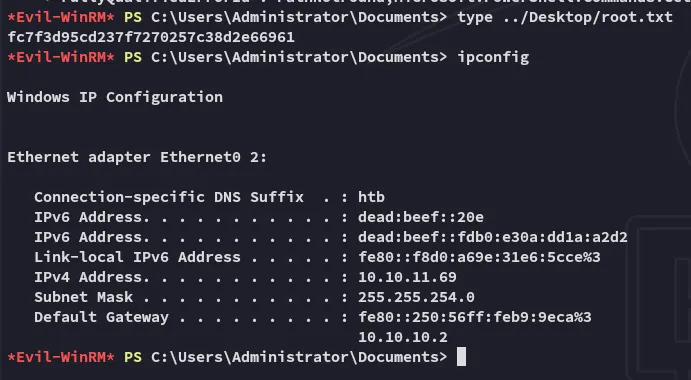Click the first Evil-WinRM prompt at top

pos(61,18)
